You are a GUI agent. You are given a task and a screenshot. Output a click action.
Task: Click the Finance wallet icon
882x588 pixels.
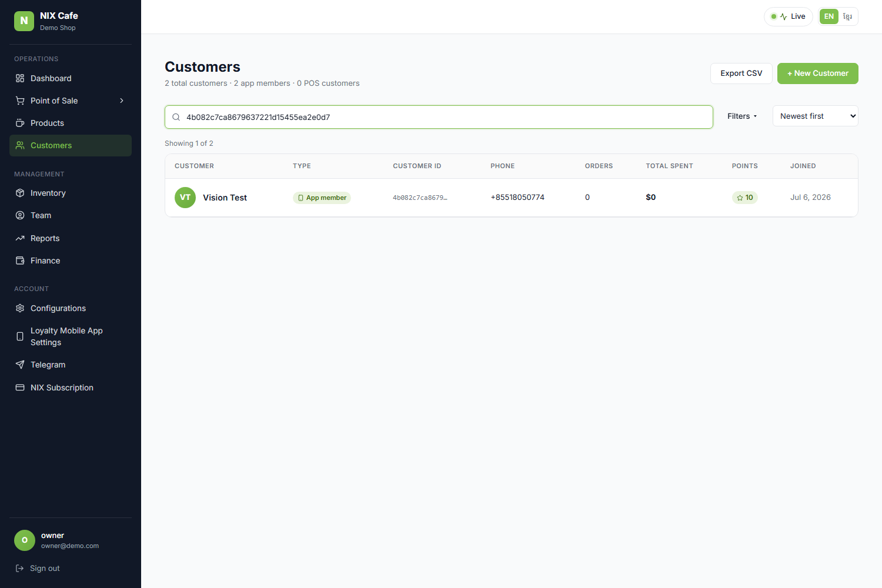20,260
